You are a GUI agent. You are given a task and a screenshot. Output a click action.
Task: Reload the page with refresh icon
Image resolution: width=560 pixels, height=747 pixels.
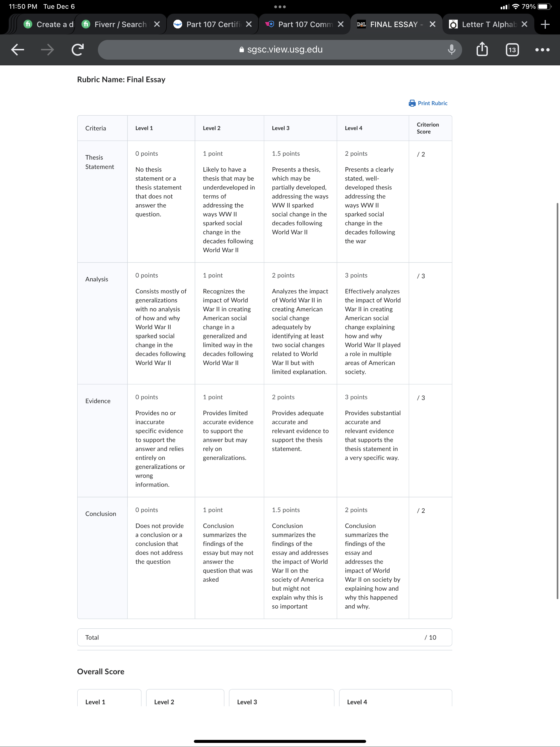[78, 50]
